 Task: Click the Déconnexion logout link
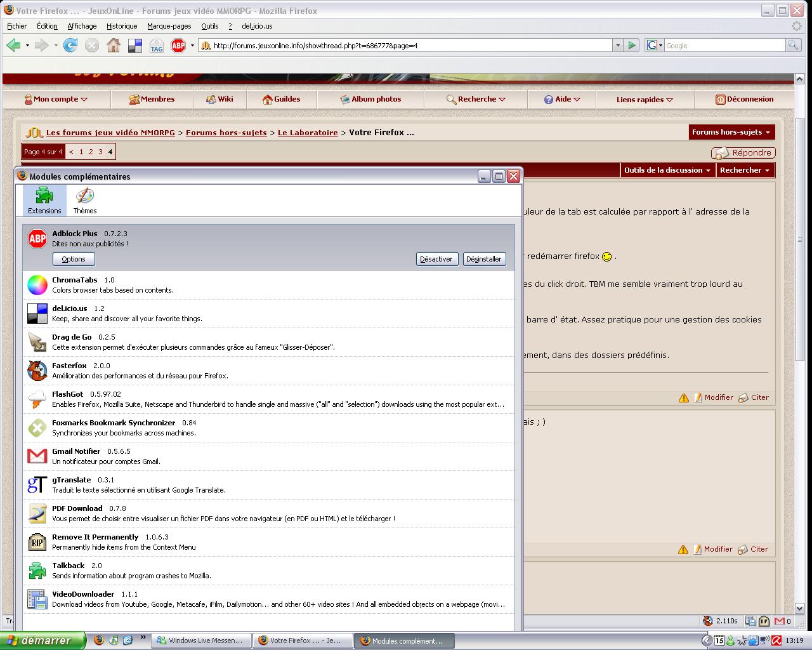tap(744, 99)
